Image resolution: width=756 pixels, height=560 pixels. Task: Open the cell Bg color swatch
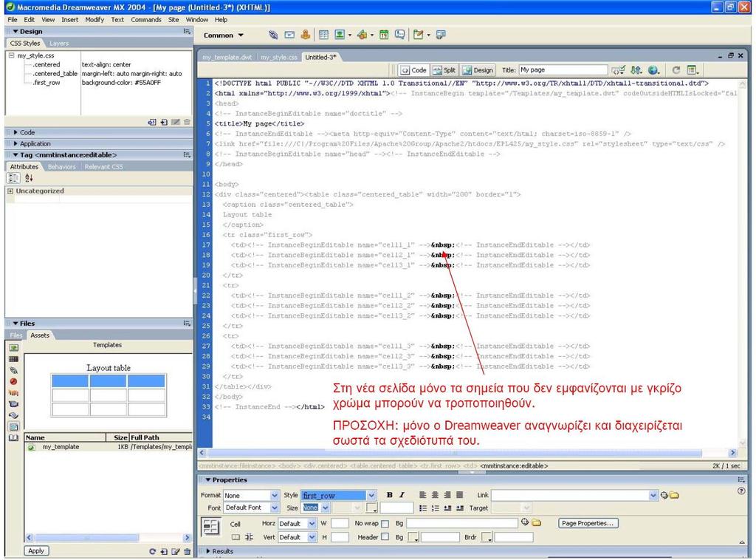tap(413, 537)
